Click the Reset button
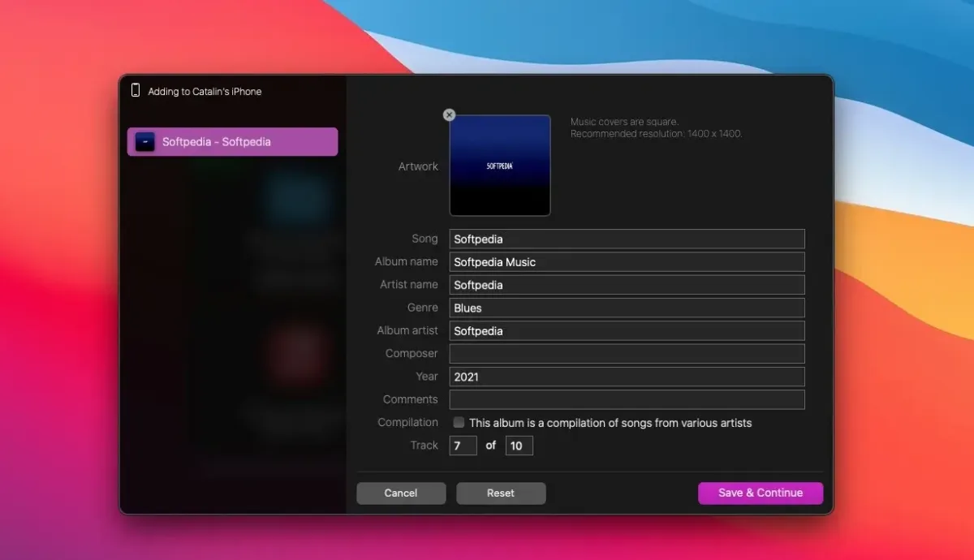Image resolution: width=974 pixels, height=560 pixels. (x=501, y=493)
